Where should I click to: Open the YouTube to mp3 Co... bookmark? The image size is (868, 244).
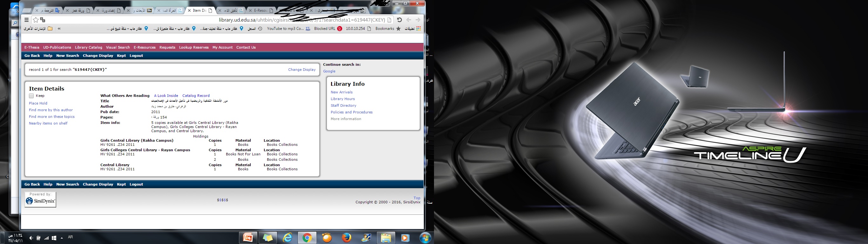[x=288, y=29]
